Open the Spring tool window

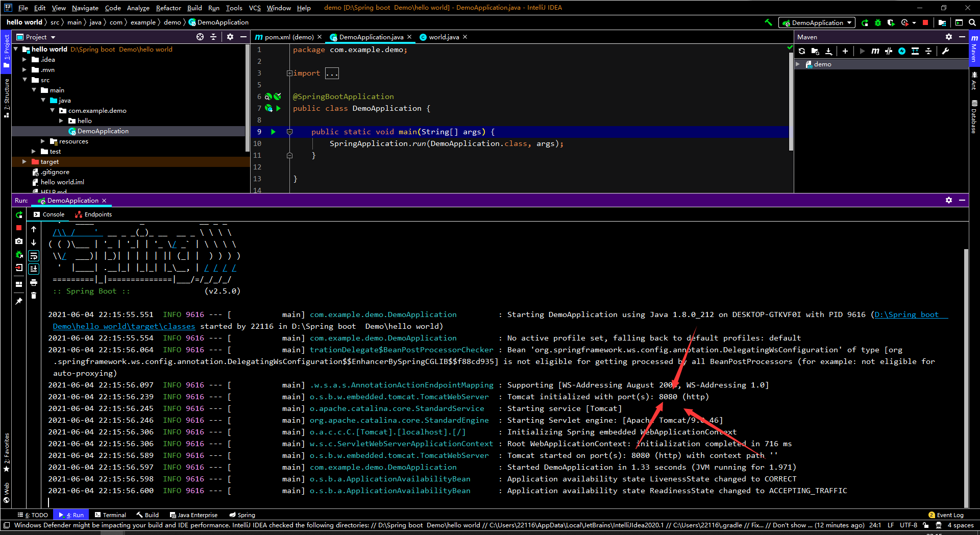coord(242,515)
